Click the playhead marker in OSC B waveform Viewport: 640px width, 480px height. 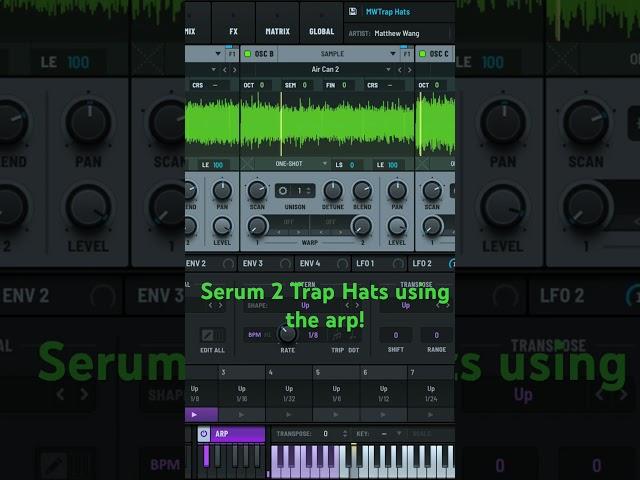point(281,124)
